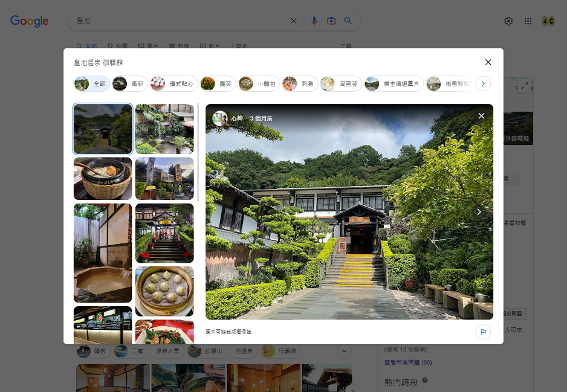Select the 高麗菜 photo category chip
Viewport: 567px width, 392px height.
(341, 84)
